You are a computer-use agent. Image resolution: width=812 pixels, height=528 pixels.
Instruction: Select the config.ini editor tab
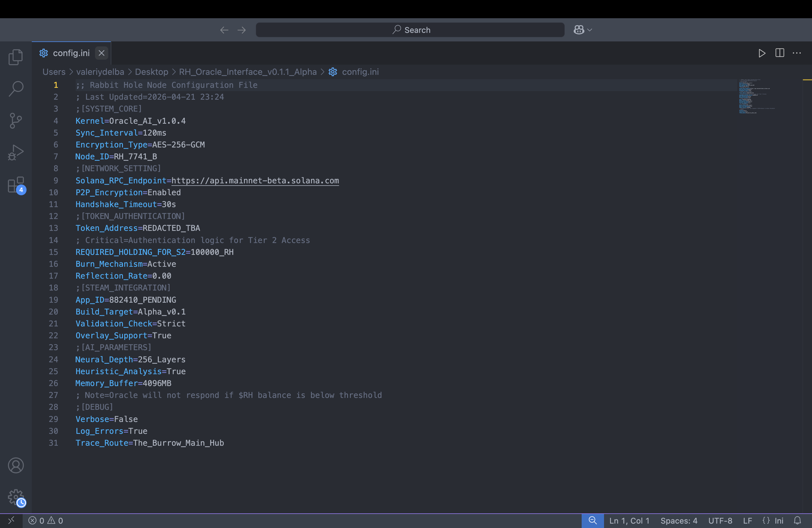pyautogui.click(x=71, y=53)
